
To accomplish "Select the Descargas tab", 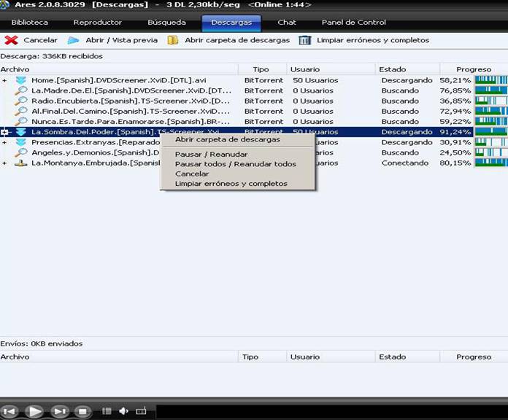I will coord(231,23).
